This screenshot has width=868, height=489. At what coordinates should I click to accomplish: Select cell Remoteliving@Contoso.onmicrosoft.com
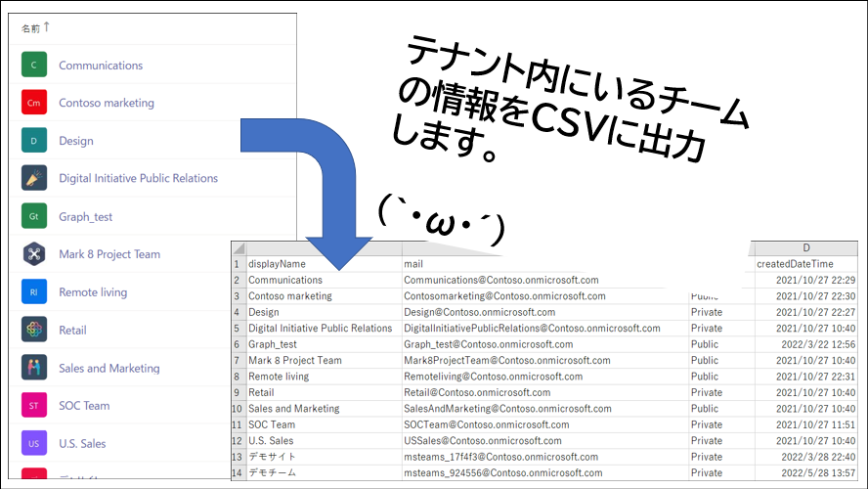pos(545,377)
